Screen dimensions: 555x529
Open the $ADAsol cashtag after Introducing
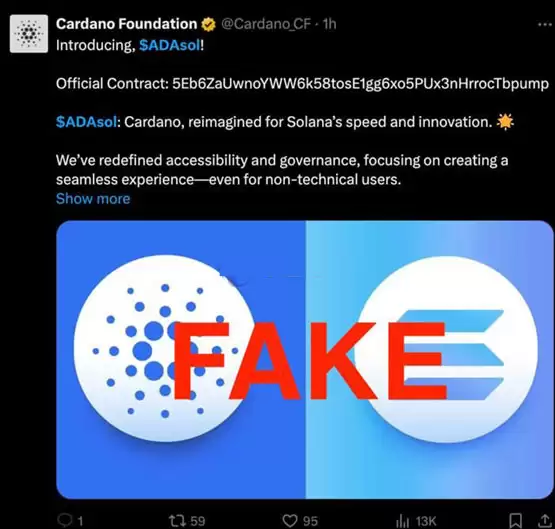click(x=170, y=46)
